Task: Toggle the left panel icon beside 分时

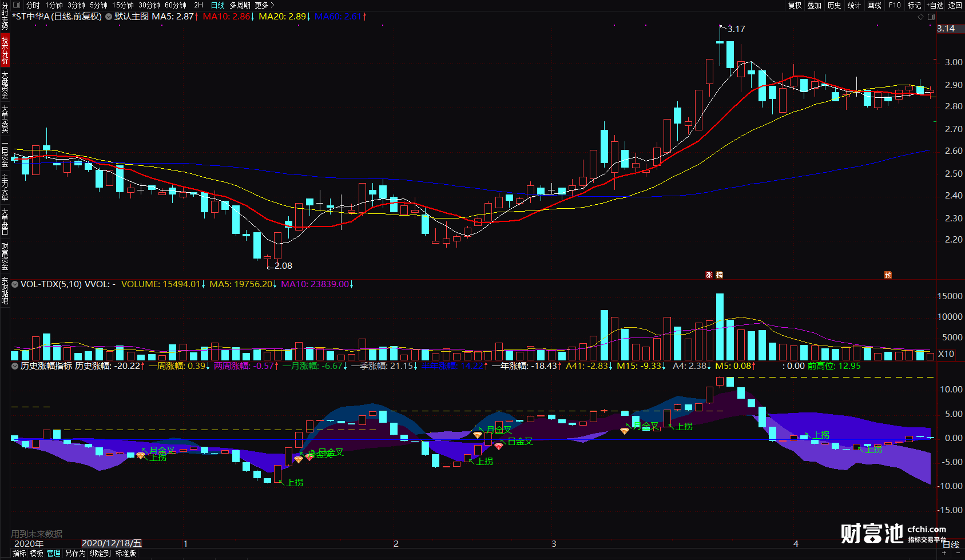Action: (17, 5)
